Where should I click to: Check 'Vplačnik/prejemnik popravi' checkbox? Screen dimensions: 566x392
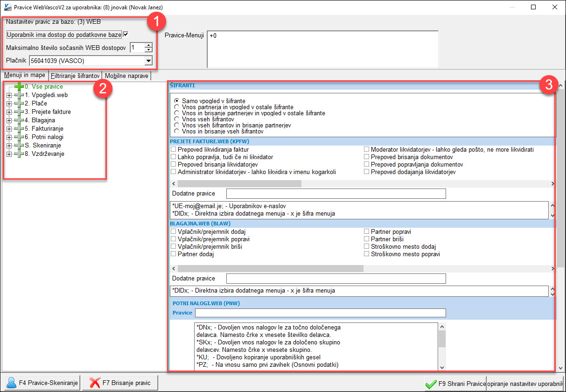[x=174, y=239]
